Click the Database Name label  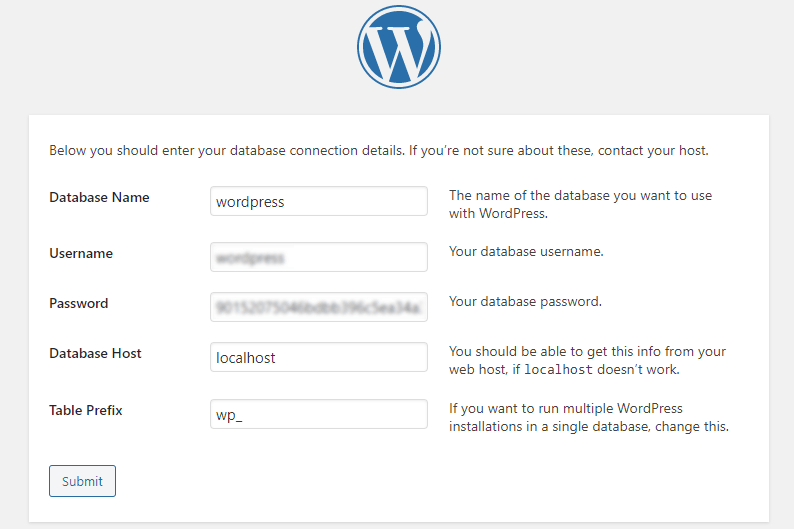pyautogui.click(x=99, y=197)
